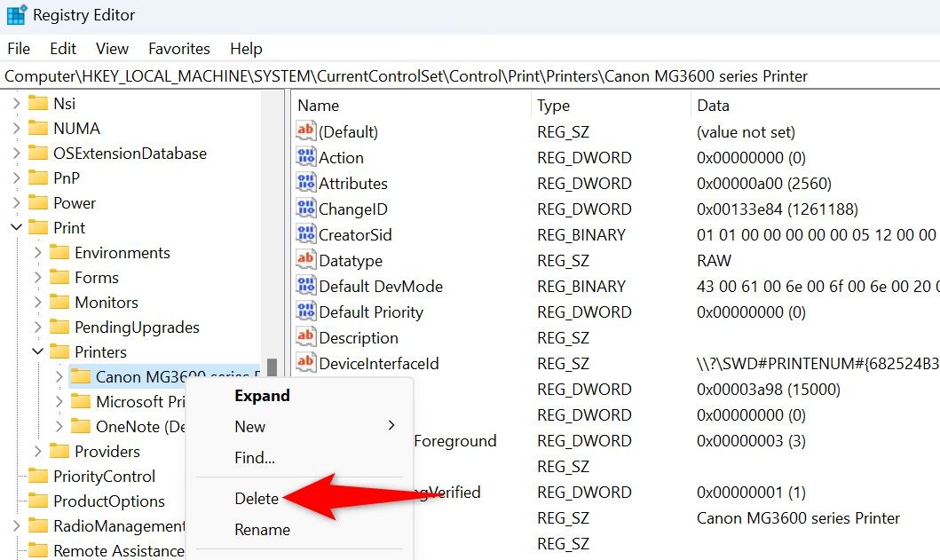Click the Nsi folder icon
Screen dimensions: 940x560
[x=38, y=103]
